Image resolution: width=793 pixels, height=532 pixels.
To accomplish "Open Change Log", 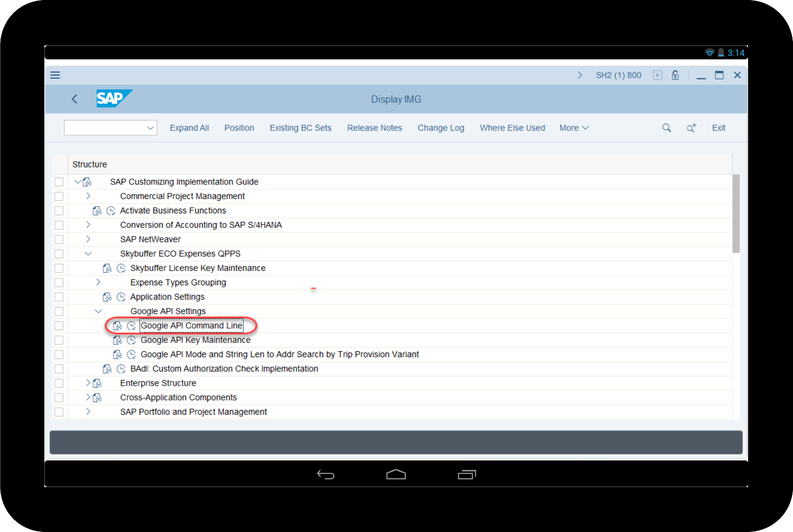I will coord(441,128).
